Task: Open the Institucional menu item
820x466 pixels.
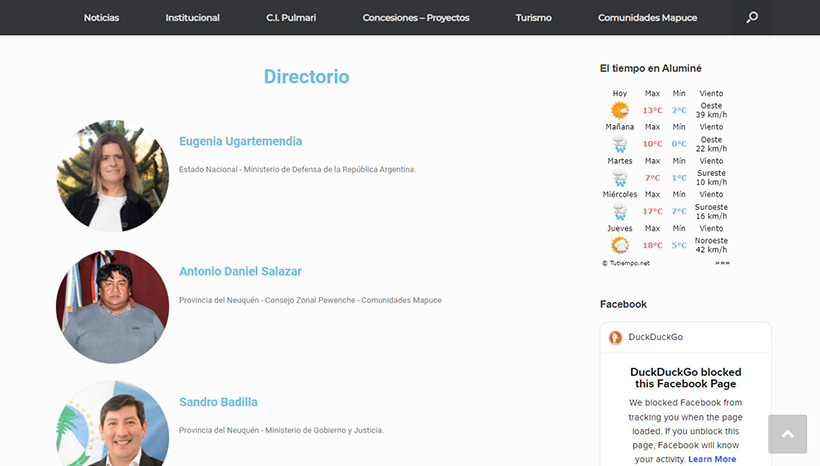Action: coord(192,18)
